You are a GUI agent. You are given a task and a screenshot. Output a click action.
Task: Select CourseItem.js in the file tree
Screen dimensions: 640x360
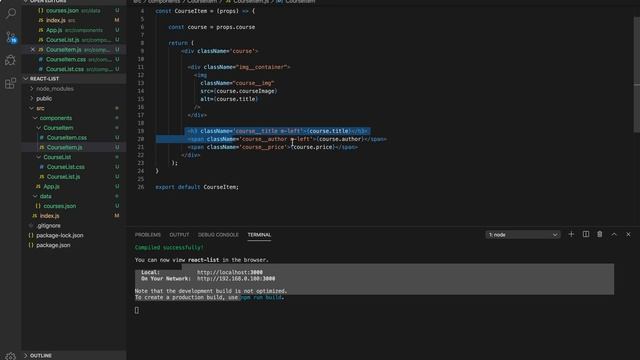pos(74,147)
